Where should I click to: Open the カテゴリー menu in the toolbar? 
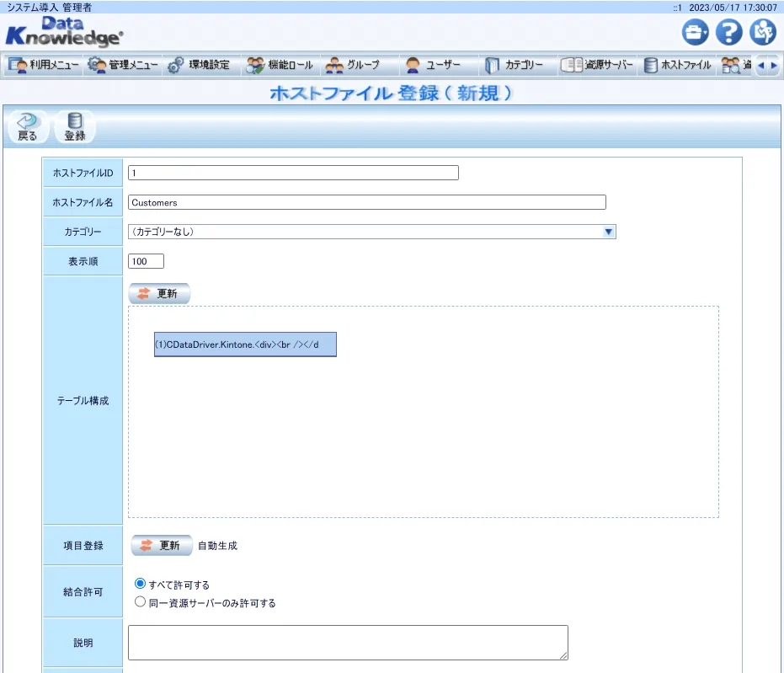point(517,65)
